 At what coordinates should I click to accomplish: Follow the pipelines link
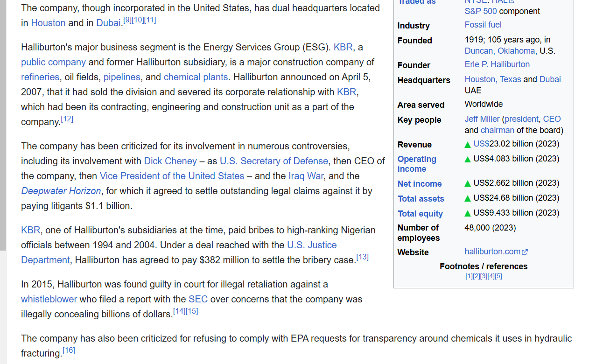coord(122,77)
